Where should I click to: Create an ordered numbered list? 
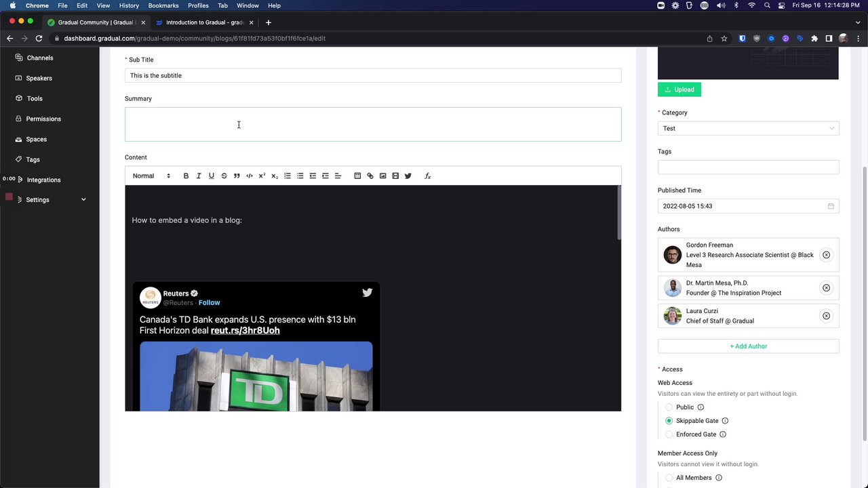click(x=288, y=176)
